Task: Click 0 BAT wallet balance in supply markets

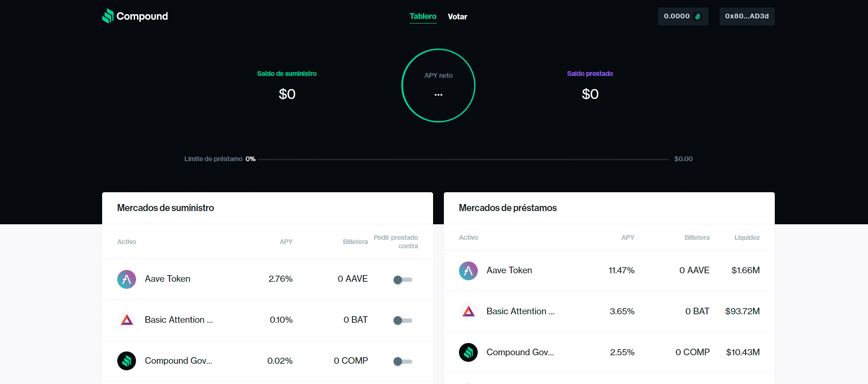Action: point(355,320)
